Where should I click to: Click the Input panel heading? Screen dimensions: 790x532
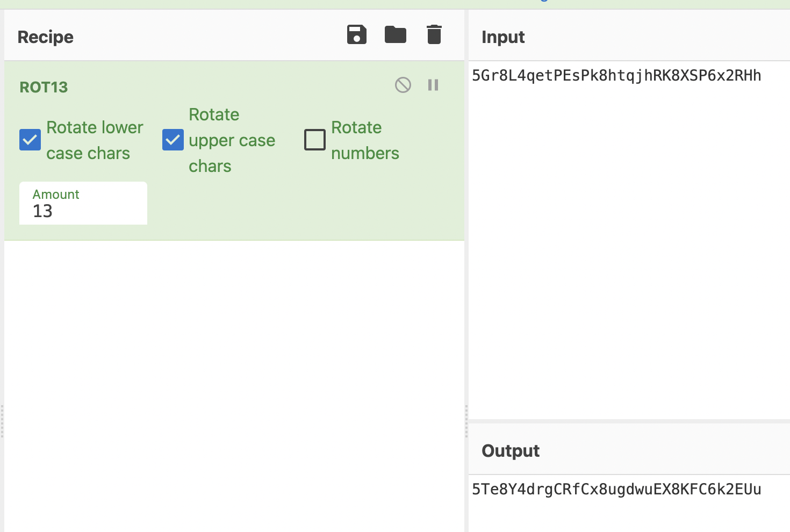[503, 37]
